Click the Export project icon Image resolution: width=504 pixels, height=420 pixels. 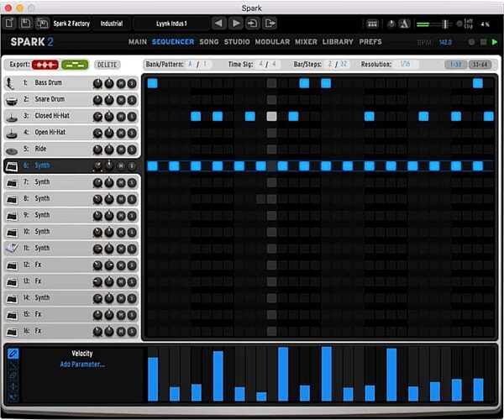(x=270, y=24)
